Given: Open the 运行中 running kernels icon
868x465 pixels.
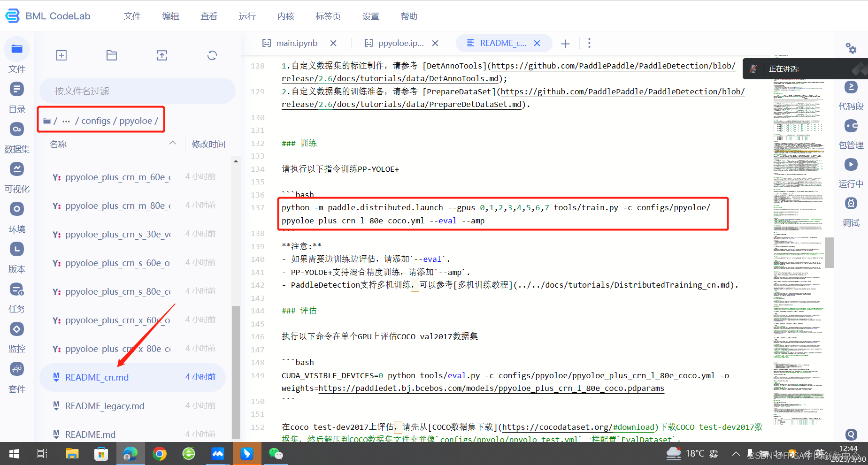Looking at the screenshot, I should click(851, 164).
